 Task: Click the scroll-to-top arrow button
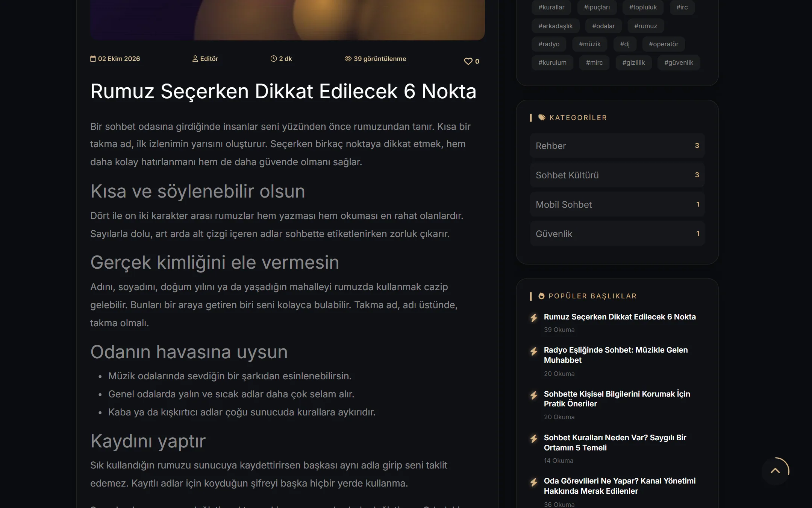775,471
